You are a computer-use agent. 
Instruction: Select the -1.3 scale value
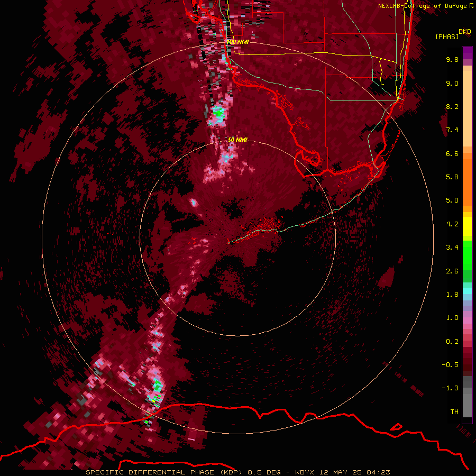450,388
